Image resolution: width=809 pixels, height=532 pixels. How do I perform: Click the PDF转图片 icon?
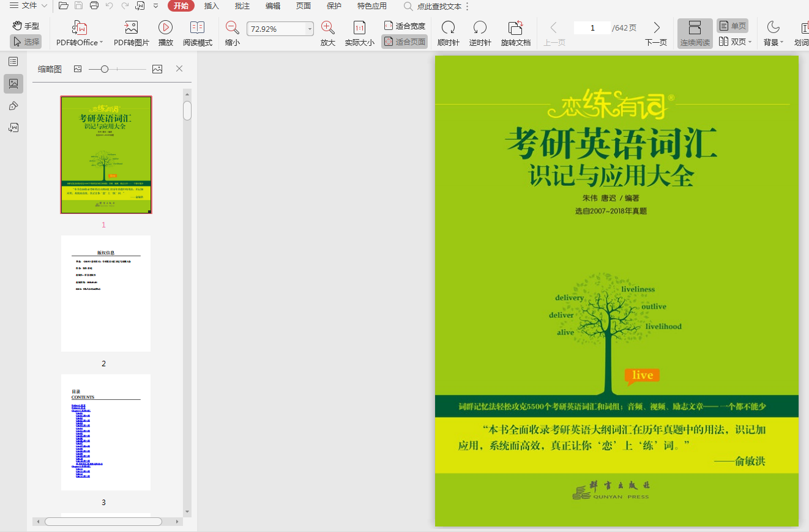pyautogui.click(x=131, y=28)
